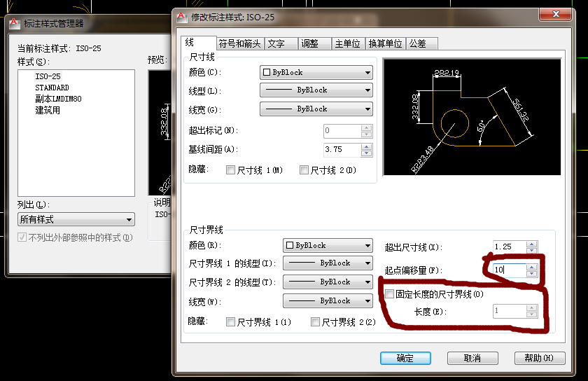The height and width of the screenshot is (381, 588).
Task: Open the 文字 tab
Action: (281, 43)
